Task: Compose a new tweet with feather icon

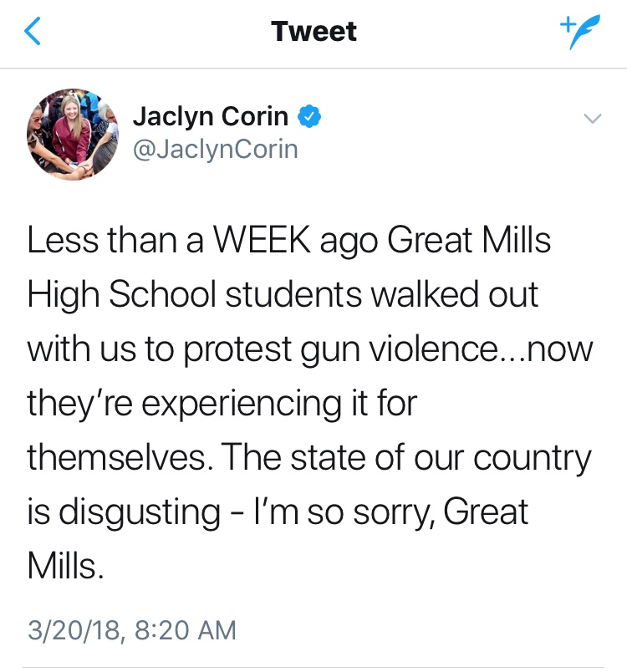Action: [579, 33]
